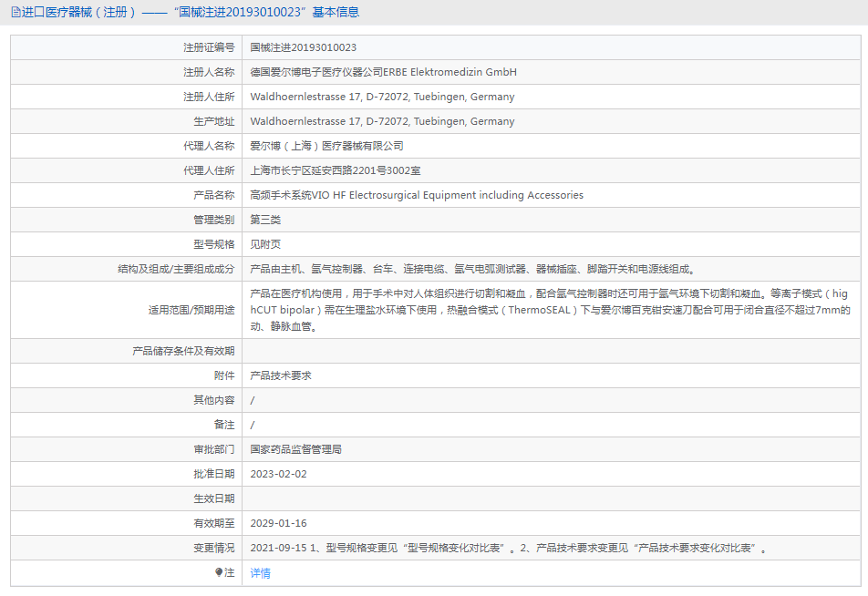Click the 型号规格 value 见附页
The image size is (868, 596).
point(265,244)
